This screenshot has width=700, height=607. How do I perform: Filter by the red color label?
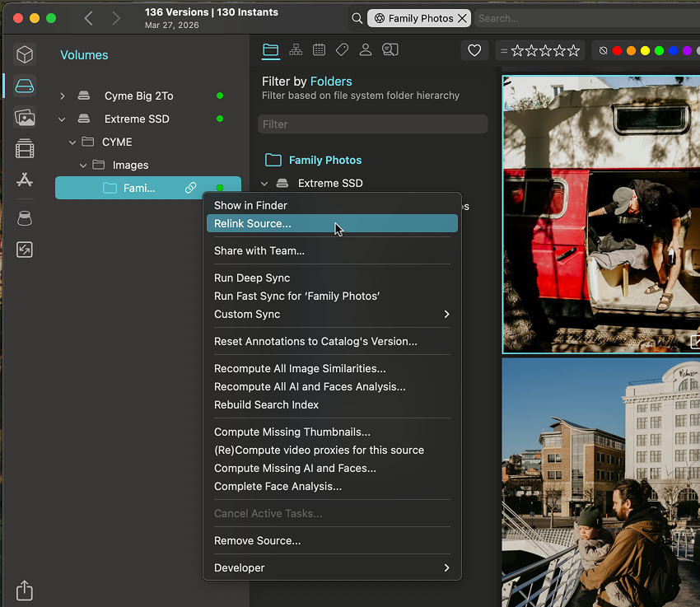[x=617, y=51]
